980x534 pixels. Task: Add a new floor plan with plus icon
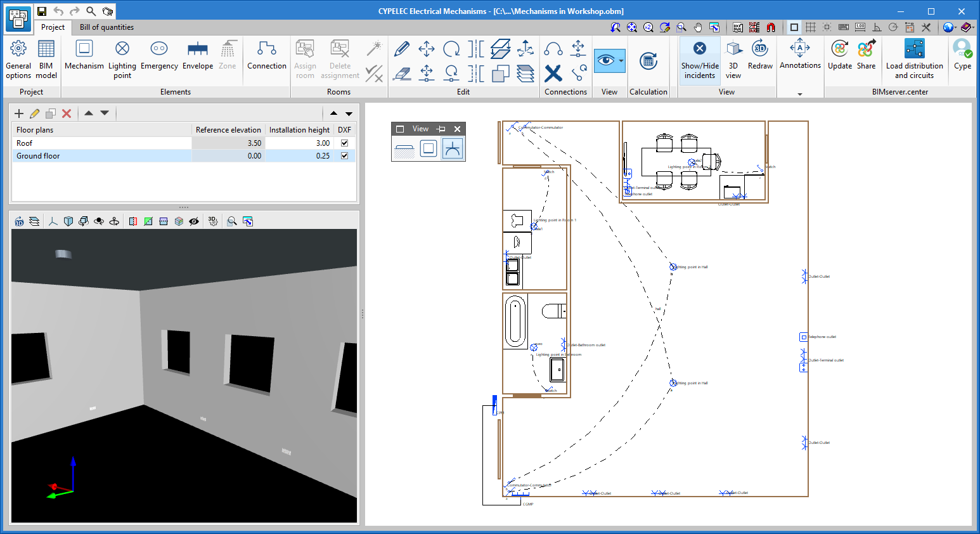19,114
